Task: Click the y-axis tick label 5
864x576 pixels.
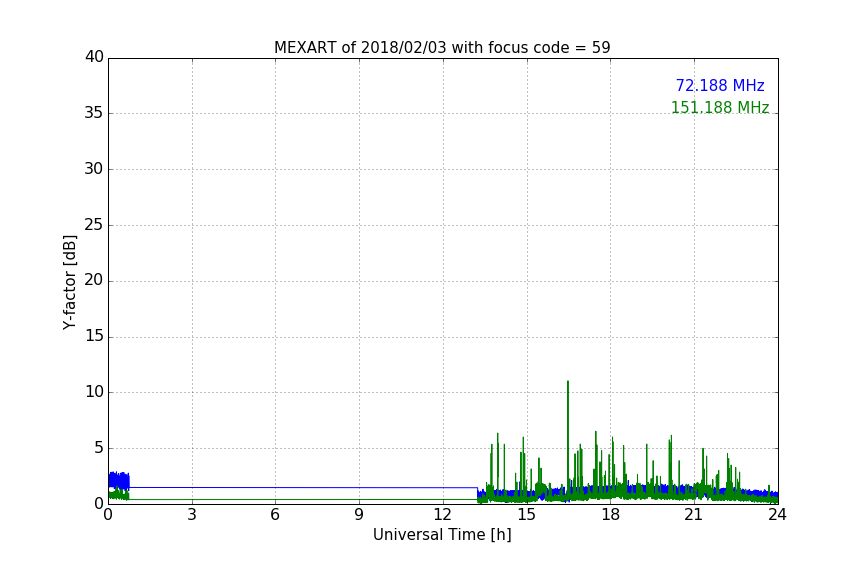Action: pyautogui.click(x=99, y=448)
